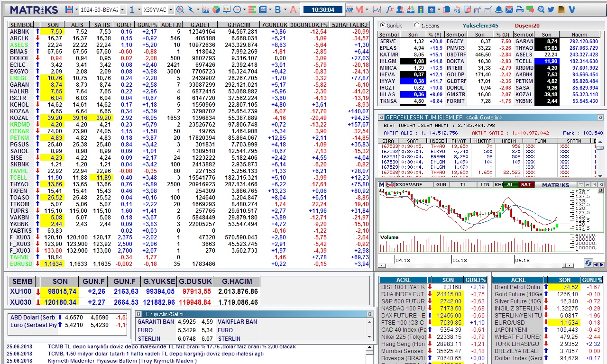Viewport: 607px width, 364px height.
Task: Expand the clock icon dropdown arrow
Action: pos(244,9)
